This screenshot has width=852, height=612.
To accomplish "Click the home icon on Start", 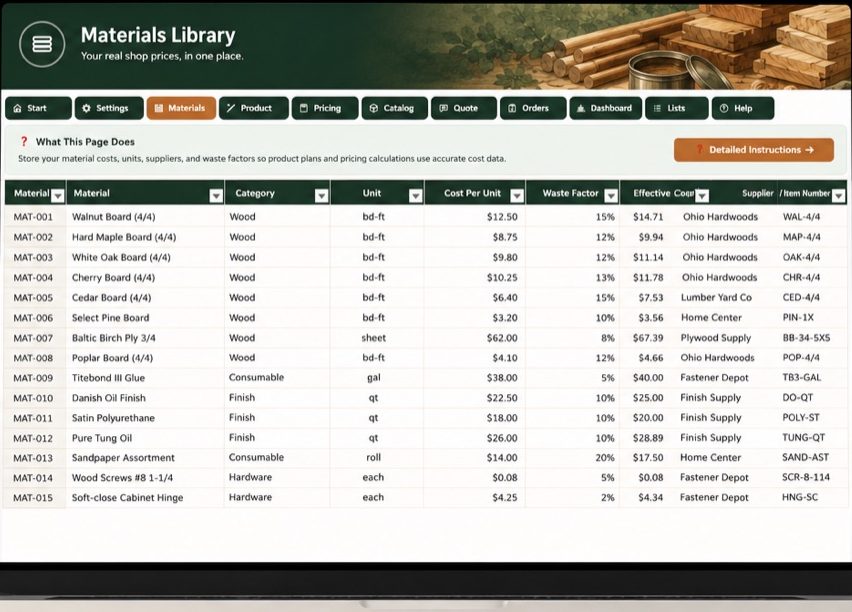I will [17, 108].
